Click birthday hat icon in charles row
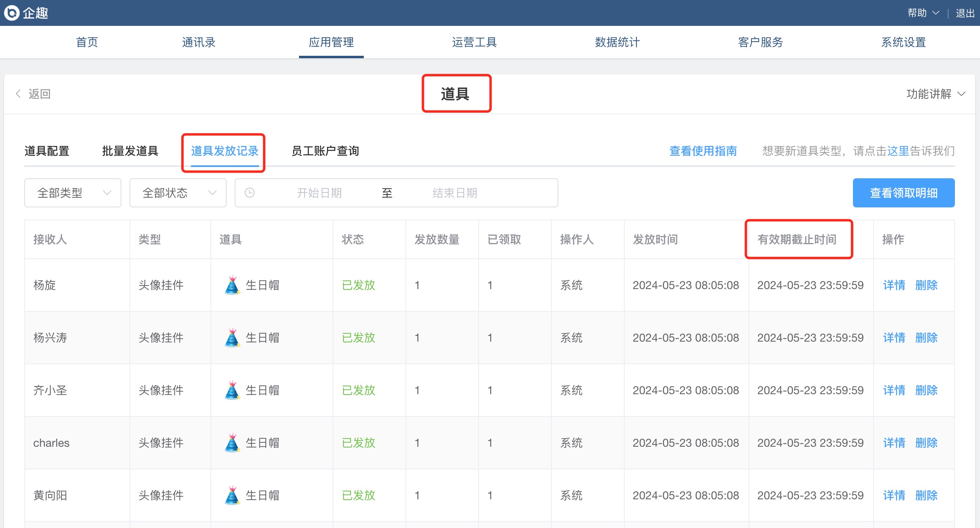Viewport: 980px width, 528px height. [232, 443]
